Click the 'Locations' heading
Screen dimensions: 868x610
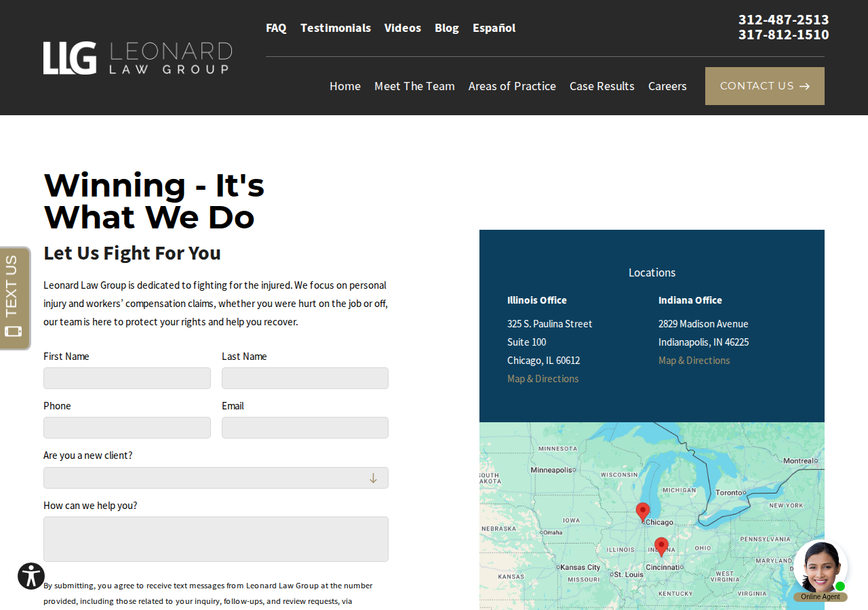(652, 272)
